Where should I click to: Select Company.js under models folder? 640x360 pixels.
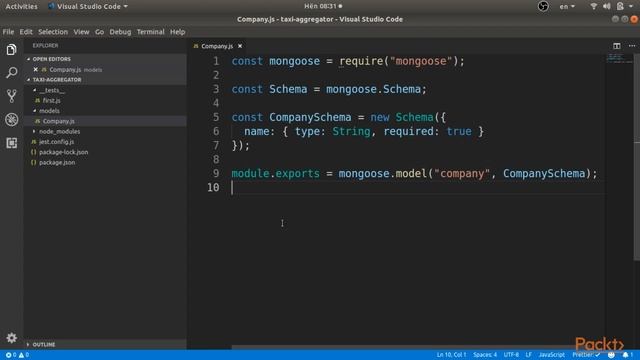(x=58, y=121)
